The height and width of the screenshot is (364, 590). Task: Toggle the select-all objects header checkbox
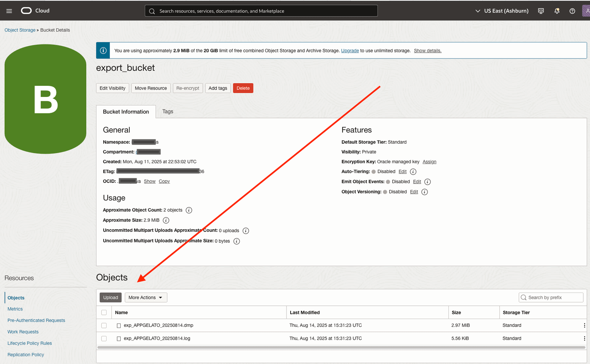pyautogui.click(x=104, y=312)
